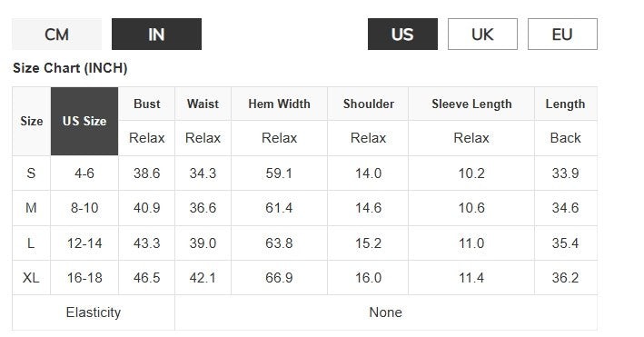Click the Hem Width header
The image size is (644, 337).
[x=279, y=104]
